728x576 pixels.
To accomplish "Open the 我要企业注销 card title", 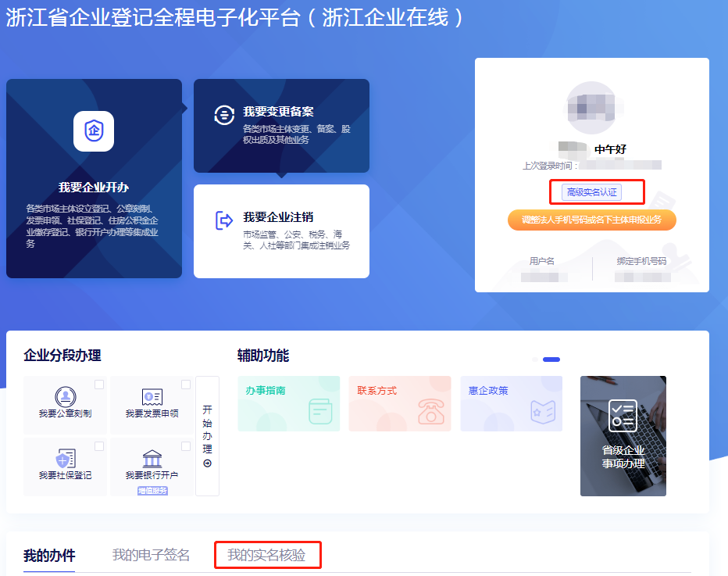I will 278,217.
